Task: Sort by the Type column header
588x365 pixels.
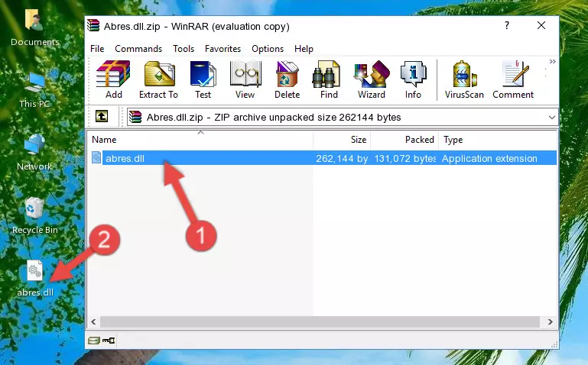Action: [498, 140]
